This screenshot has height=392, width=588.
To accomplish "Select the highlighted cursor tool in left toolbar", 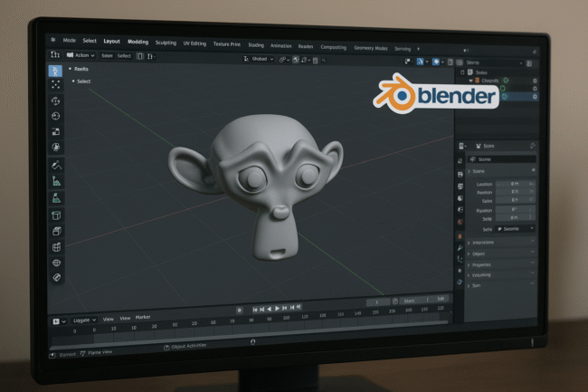I will pos(55,71).
